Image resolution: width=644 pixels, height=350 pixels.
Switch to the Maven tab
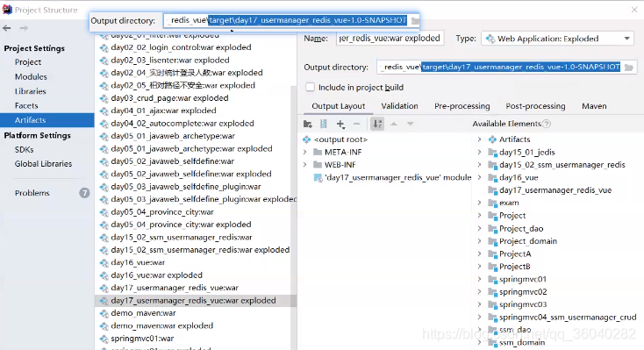click(594, 106)
